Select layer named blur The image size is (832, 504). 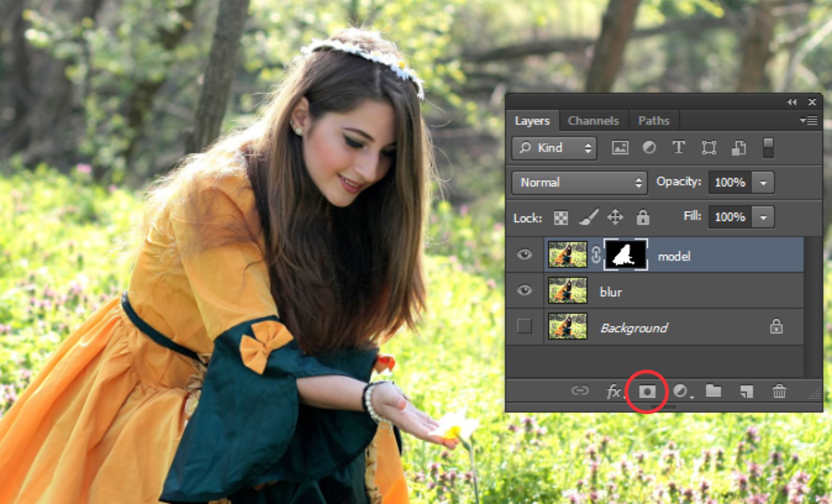[611, 292]
